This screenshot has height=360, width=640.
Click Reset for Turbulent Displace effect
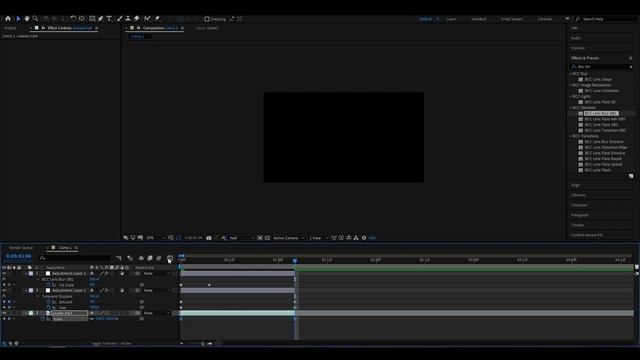[x=94, y=296]
